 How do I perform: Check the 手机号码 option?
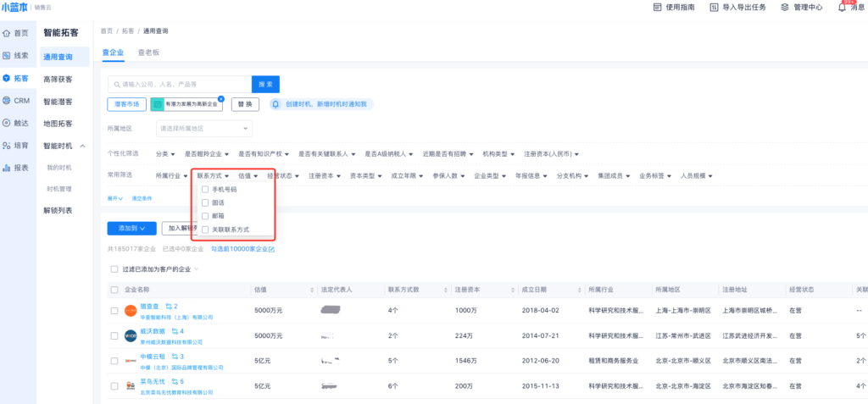click(x=205, y=189)
